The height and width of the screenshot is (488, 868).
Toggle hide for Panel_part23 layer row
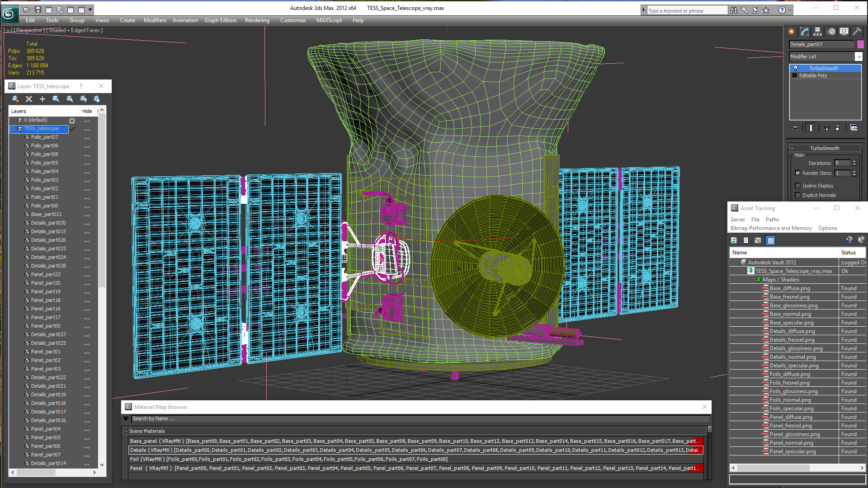86,275
